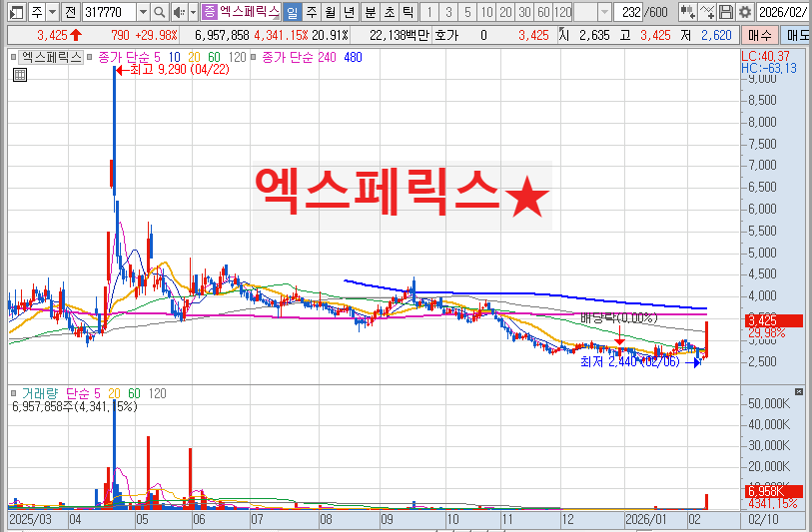Viewport: 812px width, 532px height.
Task: Click the 배당락(0.00%) ex-dividend marker
Action: click(619, 317)
